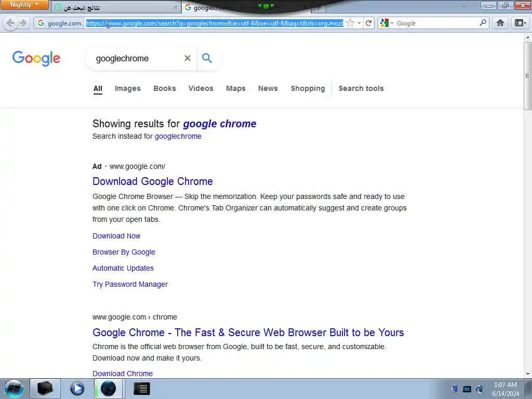Image resolution: width=532 pixels, height=399 pixels.
Task: Click the www.google.com › chrome breadcrumb
Action: 135,317
